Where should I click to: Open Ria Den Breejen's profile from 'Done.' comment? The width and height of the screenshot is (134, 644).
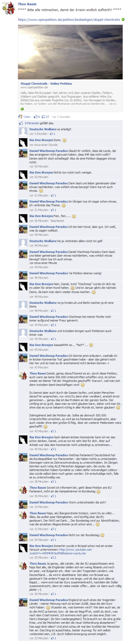tap(41, 140)
